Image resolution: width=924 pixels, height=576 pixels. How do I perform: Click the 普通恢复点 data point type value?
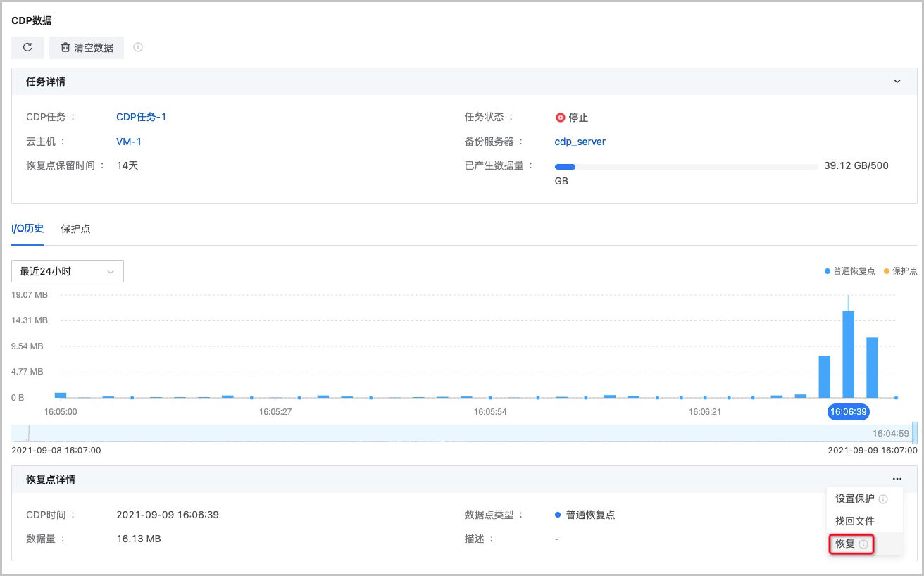tap(591, 515)
